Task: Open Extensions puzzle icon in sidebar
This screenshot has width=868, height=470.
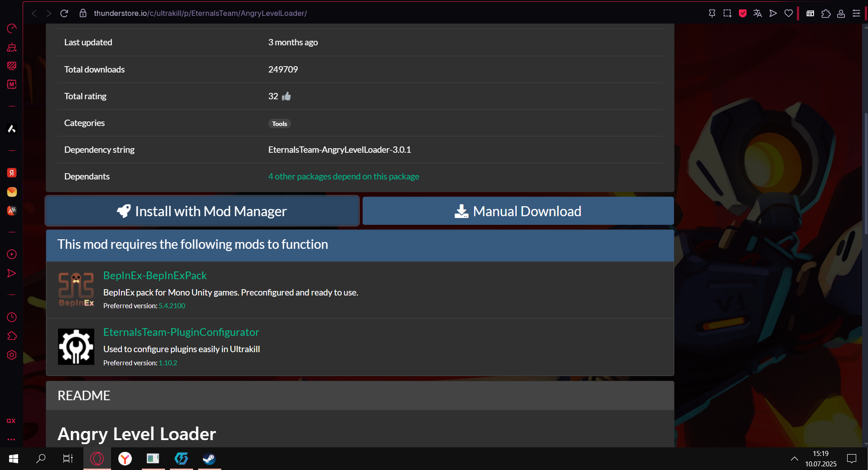Action: [12, 336]
